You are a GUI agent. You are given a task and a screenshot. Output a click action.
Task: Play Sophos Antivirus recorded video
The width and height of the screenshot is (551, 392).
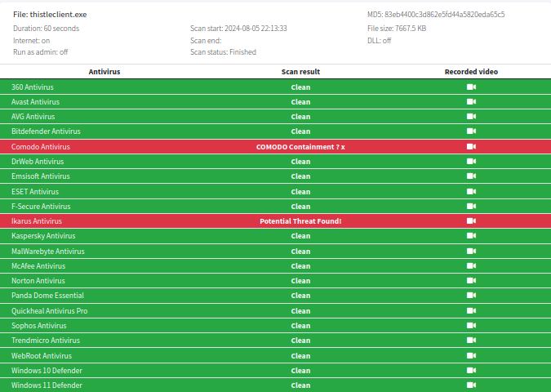[x=471, y=326]
